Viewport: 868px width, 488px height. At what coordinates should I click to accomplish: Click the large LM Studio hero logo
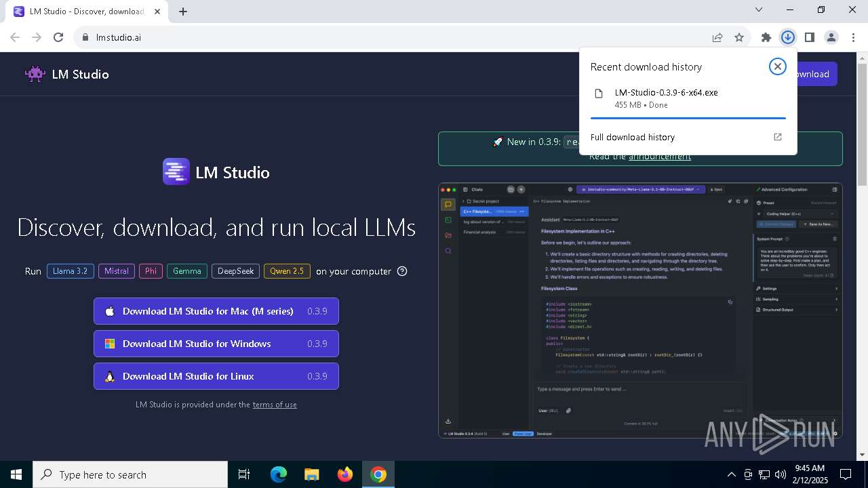pos(176,171)
